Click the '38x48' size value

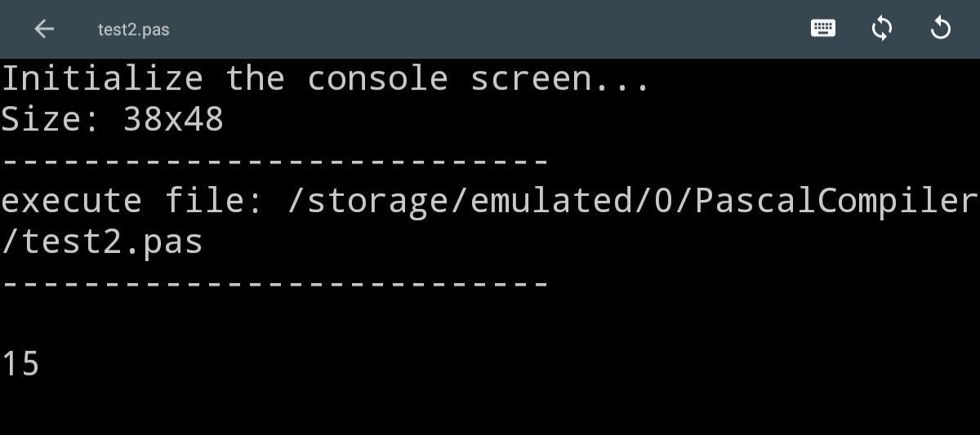pyautogui.click(x=173, y=120)
